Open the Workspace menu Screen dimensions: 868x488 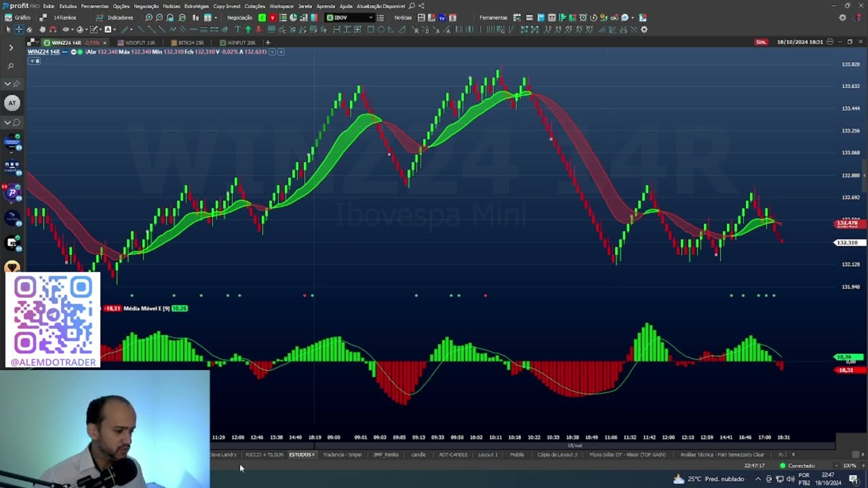pos(281,6)
